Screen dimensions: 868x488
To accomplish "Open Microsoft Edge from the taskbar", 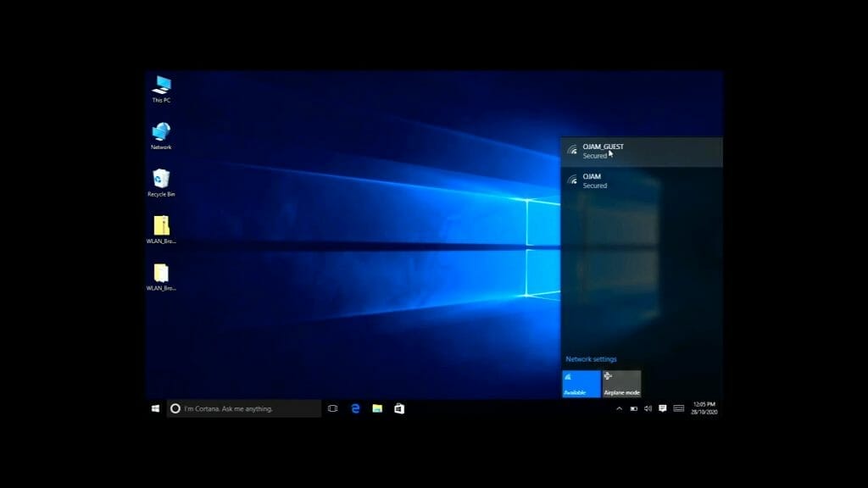I will (354, 408).
